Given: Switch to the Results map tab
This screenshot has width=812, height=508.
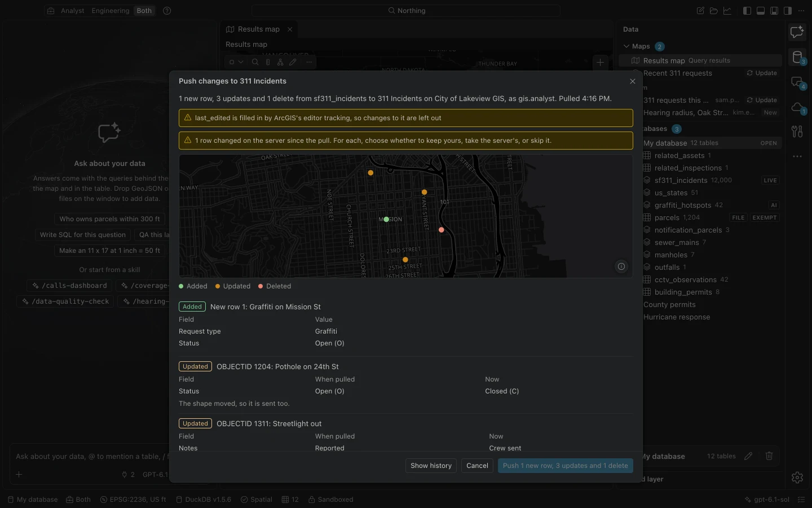Looking at the screenshot, I should pos(258,29).
